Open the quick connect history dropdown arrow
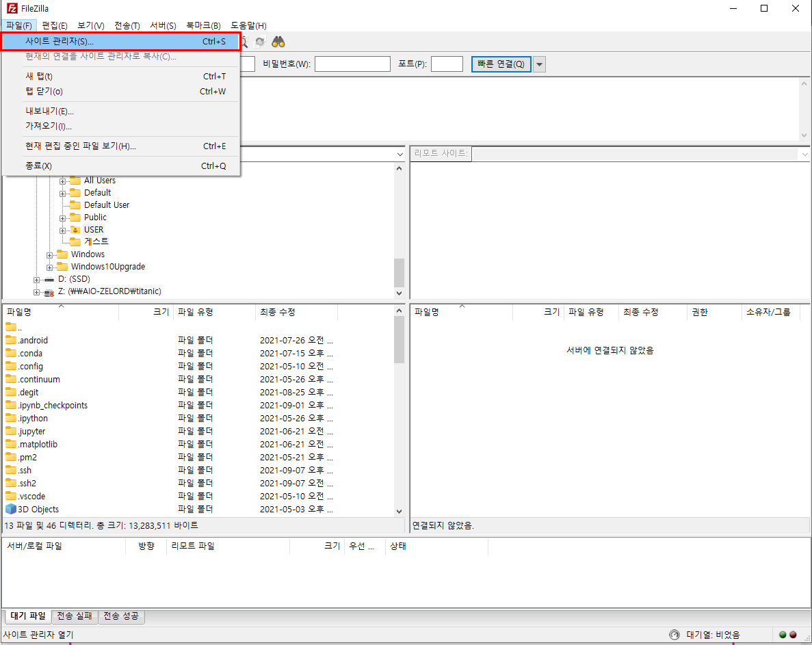Viewport: 812px width, 645px height. tap(540, 64)
